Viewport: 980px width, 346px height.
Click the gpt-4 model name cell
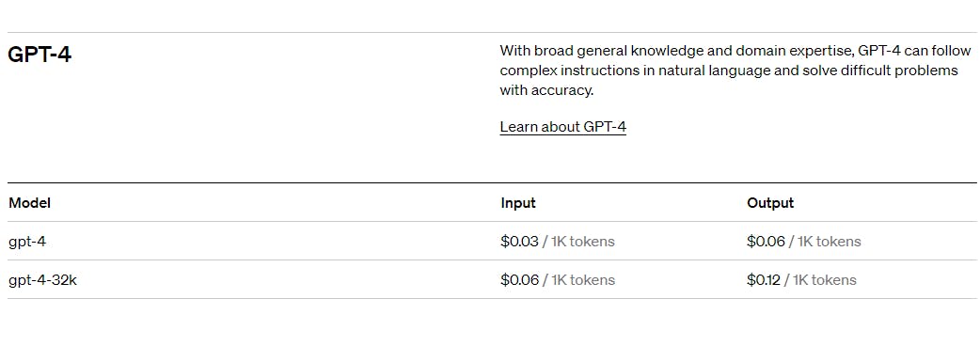(x=27, y=242)
